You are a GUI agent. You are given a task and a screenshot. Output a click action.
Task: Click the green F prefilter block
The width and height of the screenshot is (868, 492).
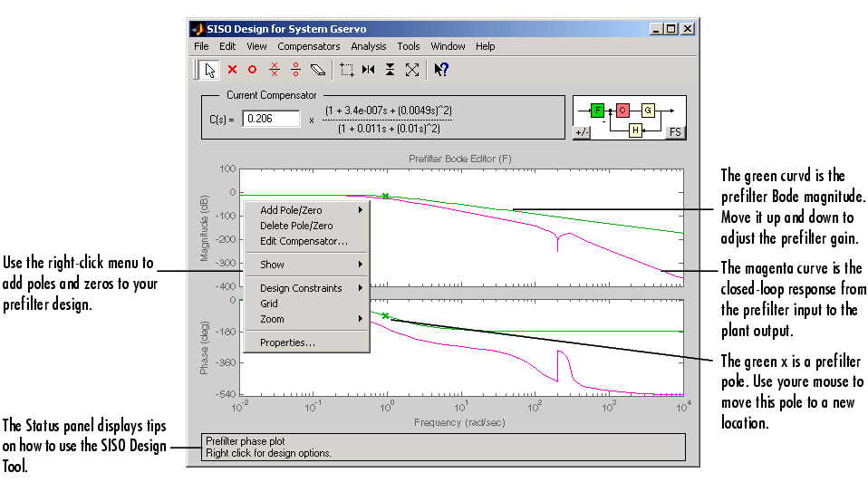[597, 111]
